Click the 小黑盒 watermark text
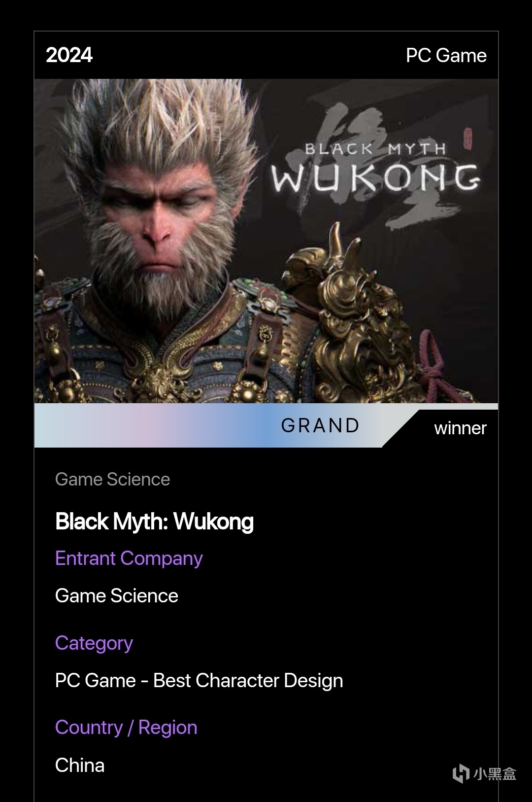 495,773
